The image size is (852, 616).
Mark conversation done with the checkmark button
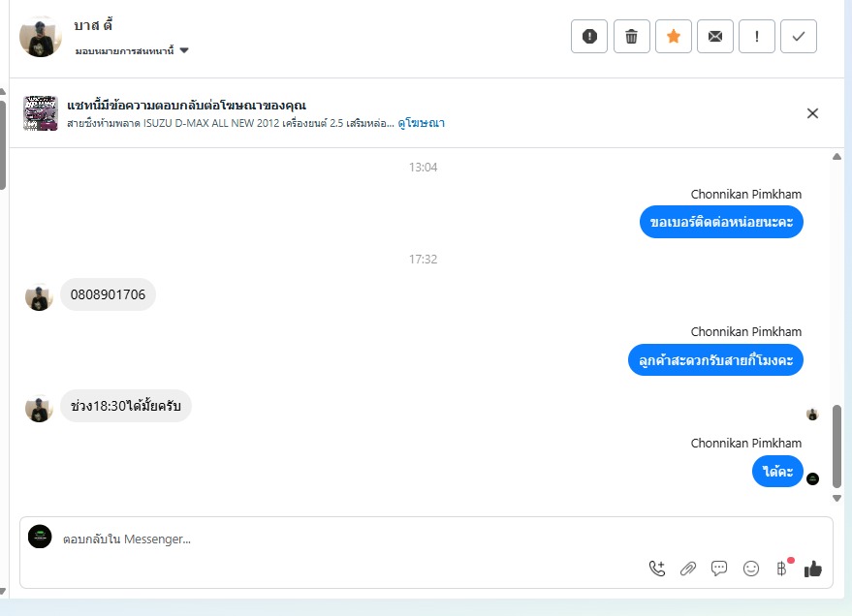click(x=799, y=37)
